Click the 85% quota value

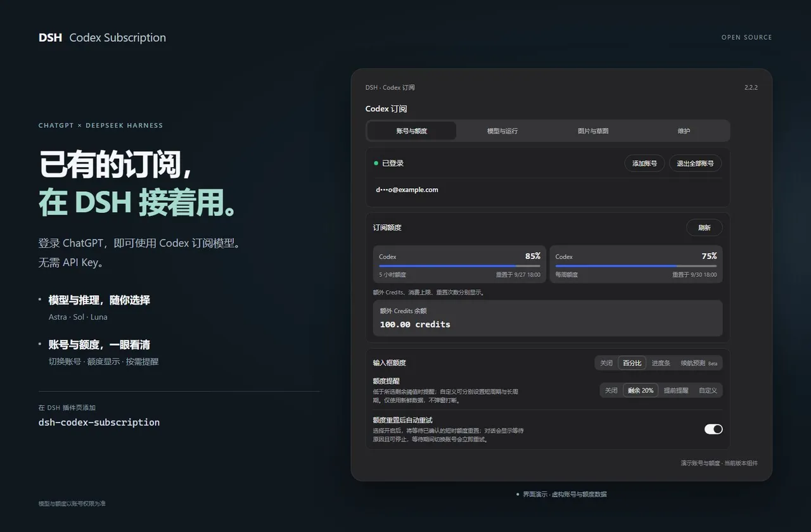533,256
